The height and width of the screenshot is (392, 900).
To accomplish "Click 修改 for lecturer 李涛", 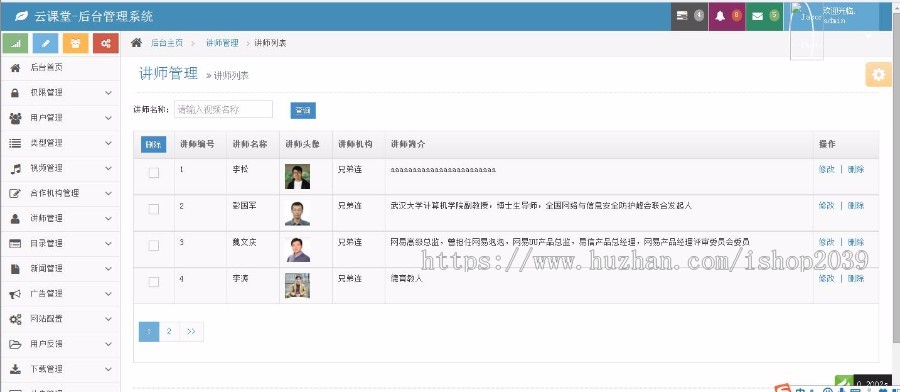I will coord(827,278).
